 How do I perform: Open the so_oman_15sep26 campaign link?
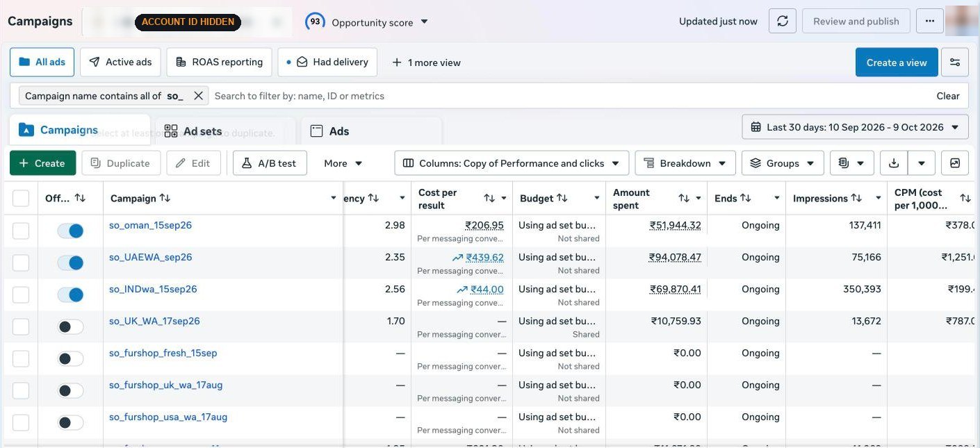click(x=150, y=225)
